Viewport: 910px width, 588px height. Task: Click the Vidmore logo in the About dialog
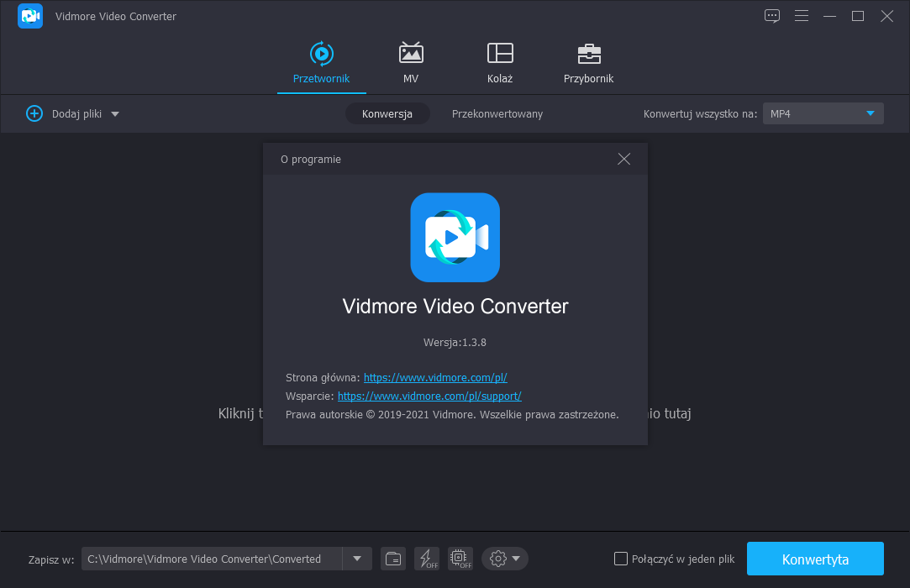click(455, 238)
